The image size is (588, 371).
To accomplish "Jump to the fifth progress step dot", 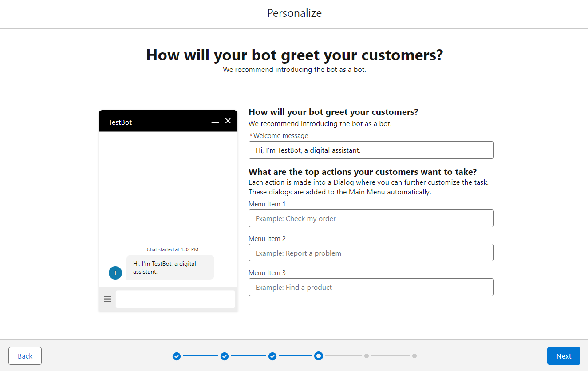I will coord(367,356).
